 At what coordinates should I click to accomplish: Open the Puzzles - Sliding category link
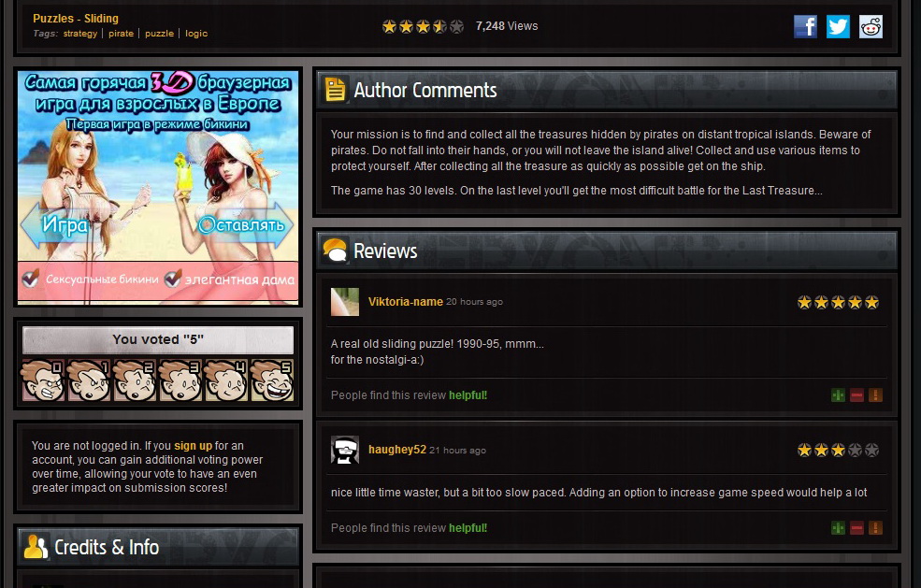click(76, 18)
